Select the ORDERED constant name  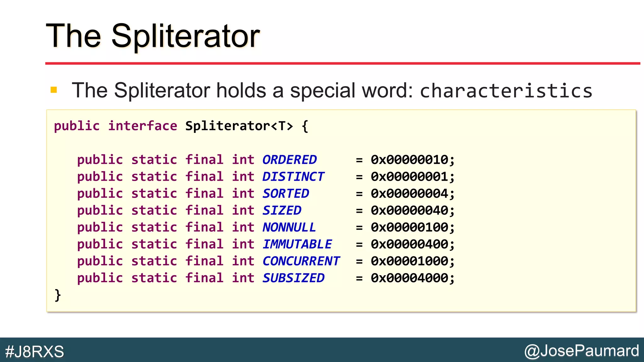click(x=290, y=160)
